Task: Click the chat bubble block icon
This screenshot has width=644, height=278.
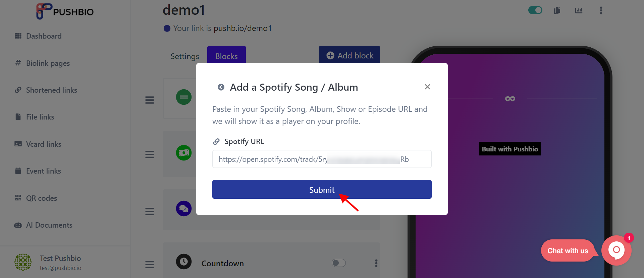Action: (x=184, y=208)
